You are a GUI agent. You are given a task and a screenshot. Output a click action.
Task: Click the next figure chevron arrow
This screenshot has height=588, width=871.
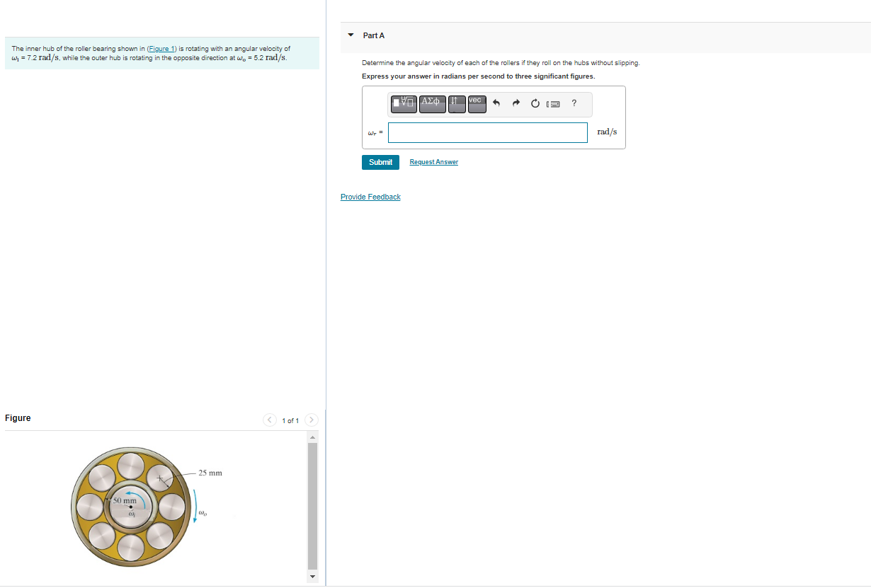coord(312,420)
